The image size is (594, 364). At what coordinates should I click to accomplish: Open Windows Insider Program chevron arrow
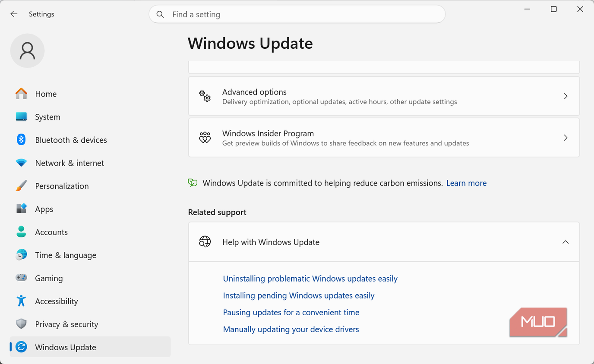[566, 138]
